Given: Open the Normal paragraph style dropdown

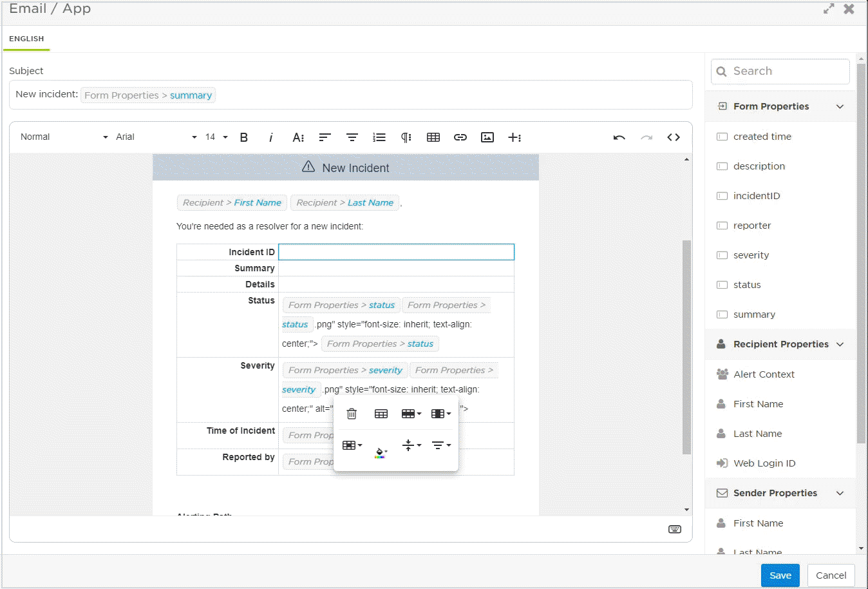Looking at the screenshot, I should (64, 137).
